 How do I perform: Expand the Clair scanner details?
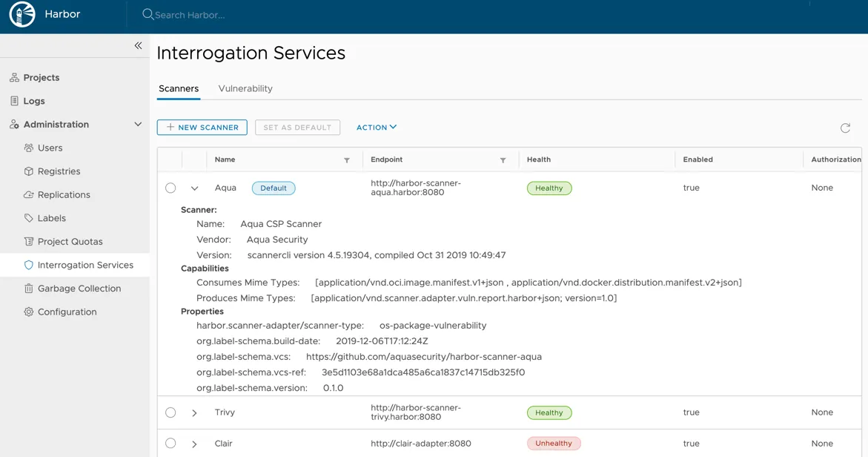(194, 444)
